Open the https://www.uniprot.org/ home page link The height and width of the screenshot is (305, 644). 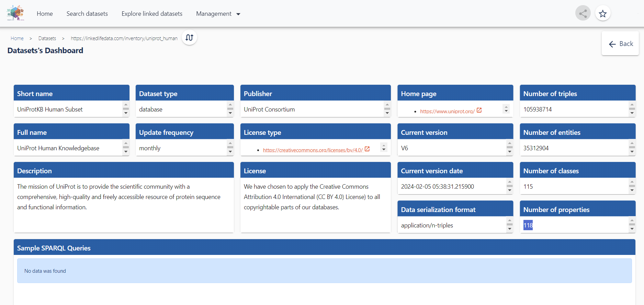(447, 111)
